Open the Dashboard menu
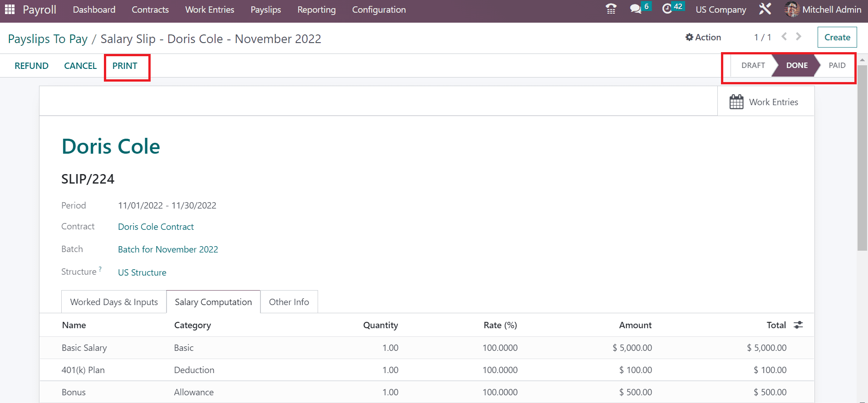The image size is (868, 403). [x=94, y=10]
